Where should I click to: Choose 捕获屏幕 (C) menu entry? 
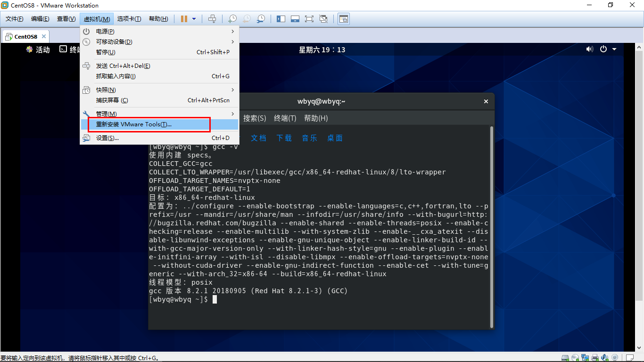(159, 100)
